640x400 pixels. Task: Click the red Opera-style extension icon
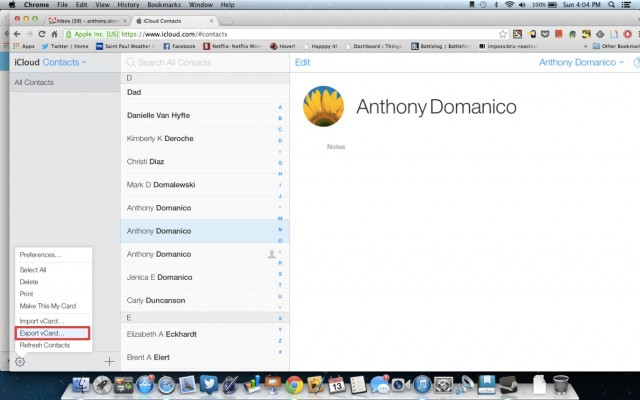627,34
